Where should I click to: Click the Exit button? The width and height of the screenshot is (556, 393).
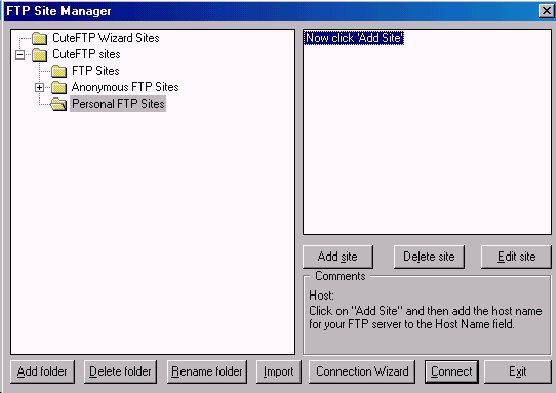point(518,372)
